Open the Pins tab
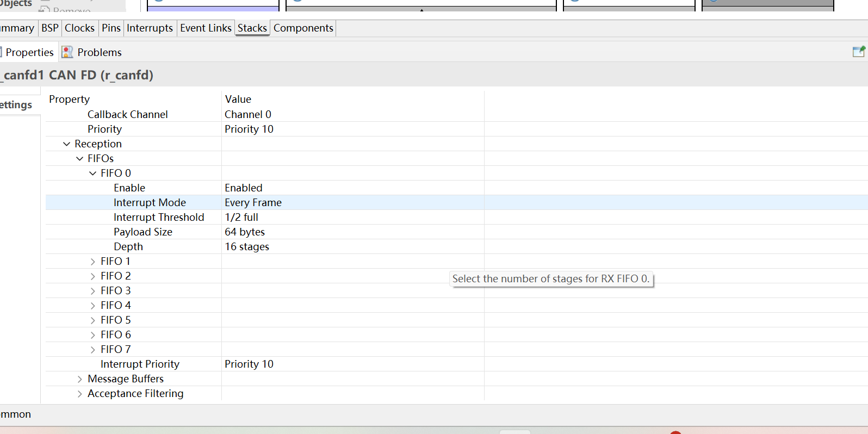The width and height of the screenshot is (868, 434). (111, 28)
